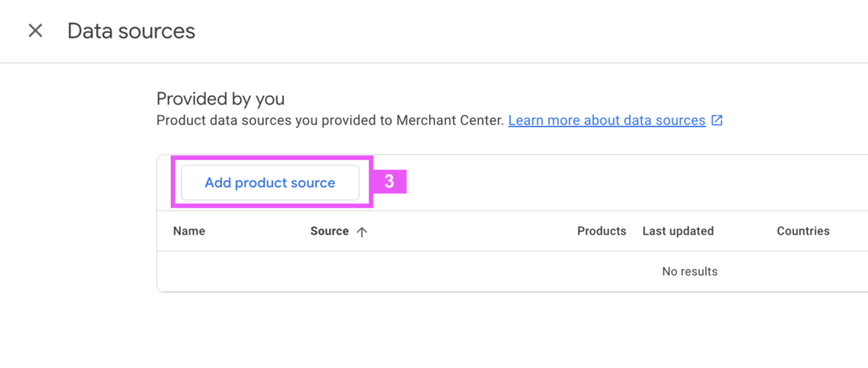Viewport: 868px width, 368px height.
Task: Click the Data sources page title
Action: (x=132, y=31)
